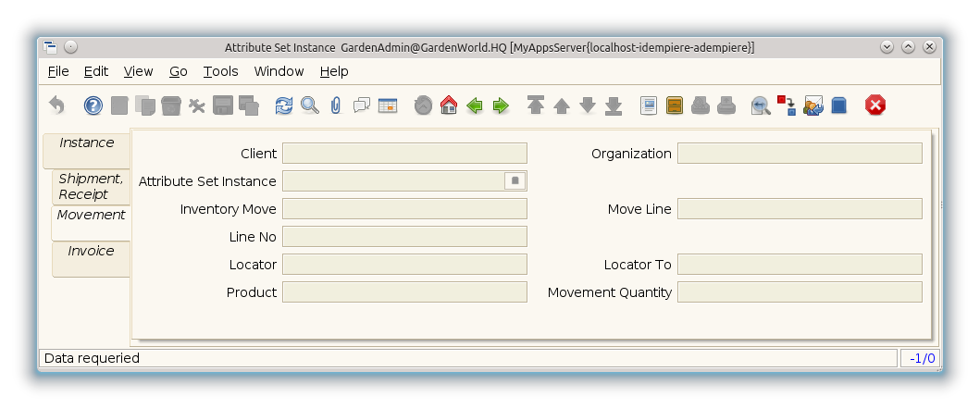The height and width of the screenshot is (409, 980).
Task: Click the Locator To field
Action: click(x=800, y=264)
